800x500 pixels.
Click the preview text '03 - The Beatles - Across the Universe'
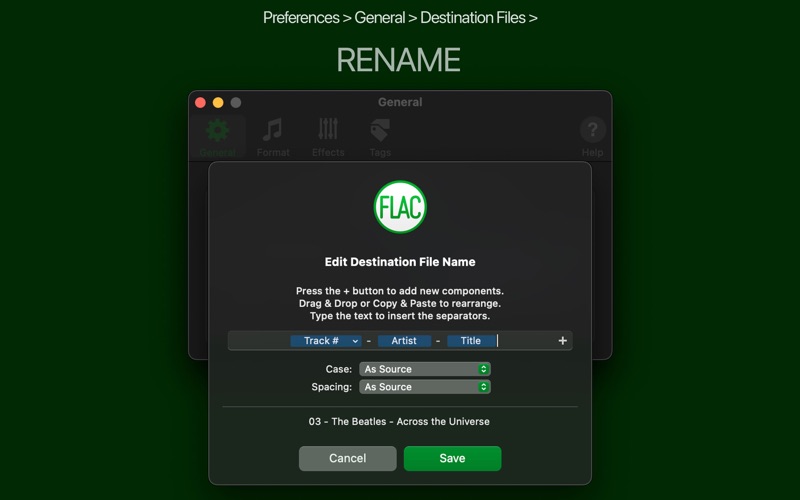pos(399,421)
